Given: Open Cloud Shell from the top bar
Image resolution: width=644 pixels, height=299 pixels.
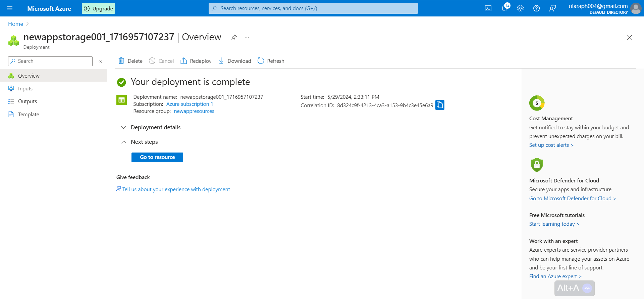Looking at the screenshot, I should [488, 8].
